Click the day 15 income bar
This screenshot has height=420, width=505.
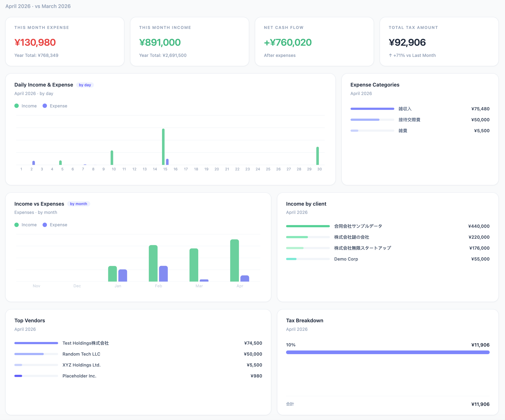pos(163,147)
